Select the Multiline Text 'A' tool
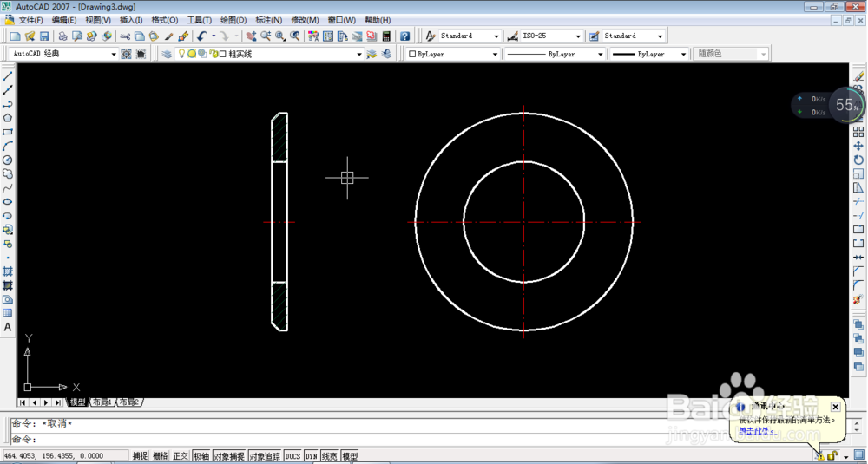This screenshot has height=464, width=868. tap(8, 327)
